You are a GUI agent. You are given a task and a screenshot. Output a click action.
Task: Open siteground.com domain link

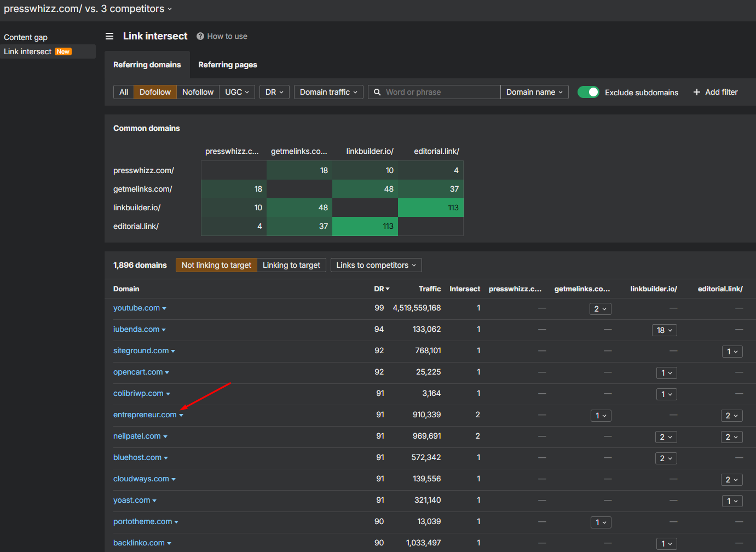[x=141, y=350]
